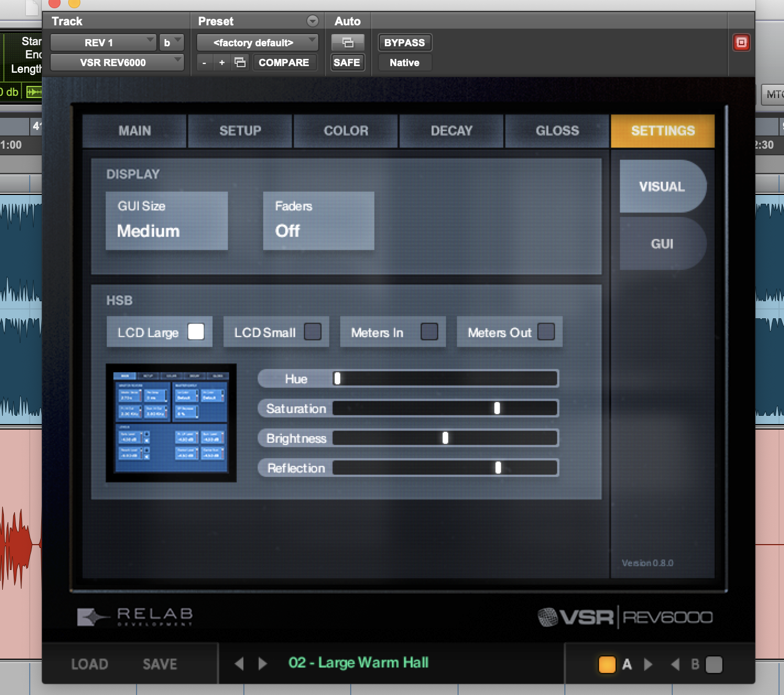Toggle LCD Large checkbox
This screenshot has width=784, height=695.
pos(196,332)
